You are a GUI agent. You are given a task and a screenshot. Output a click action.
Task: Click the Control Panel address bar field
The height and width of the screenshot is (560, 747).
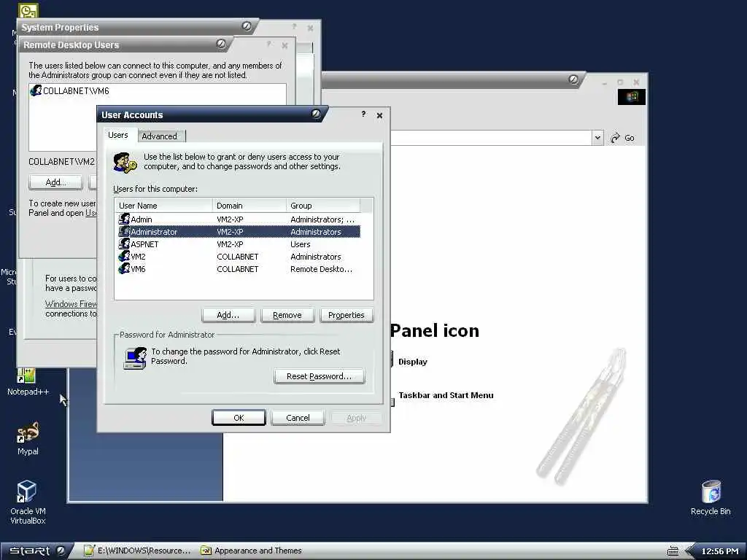pos(491,138)
